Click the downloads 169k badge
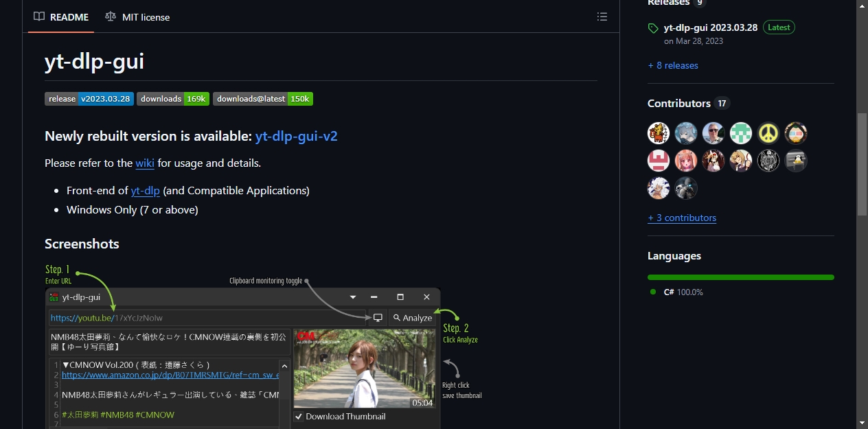868x429 pixels. pos(173,99)
